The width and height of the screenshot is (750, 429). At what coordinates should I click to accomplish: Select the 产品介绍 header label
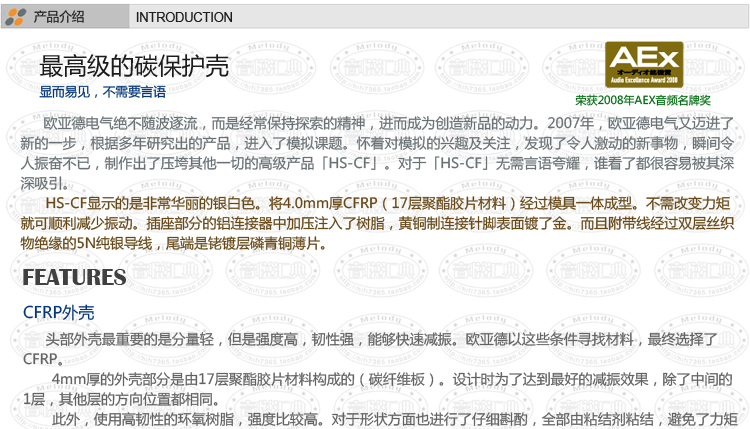[59, 17]
